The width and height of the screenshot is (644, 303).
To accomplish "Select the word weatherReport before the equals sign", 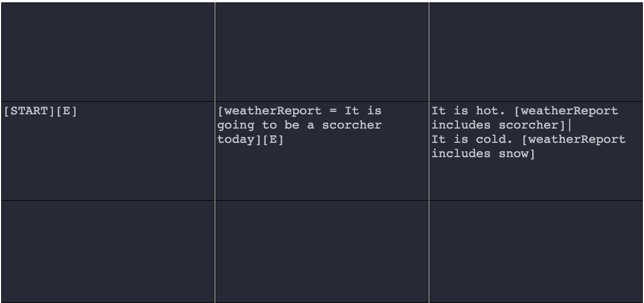I will [271, 111].
